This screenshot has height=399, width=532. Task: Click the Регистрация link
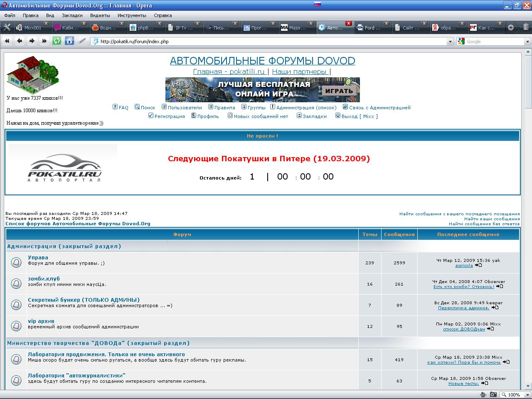169,116
